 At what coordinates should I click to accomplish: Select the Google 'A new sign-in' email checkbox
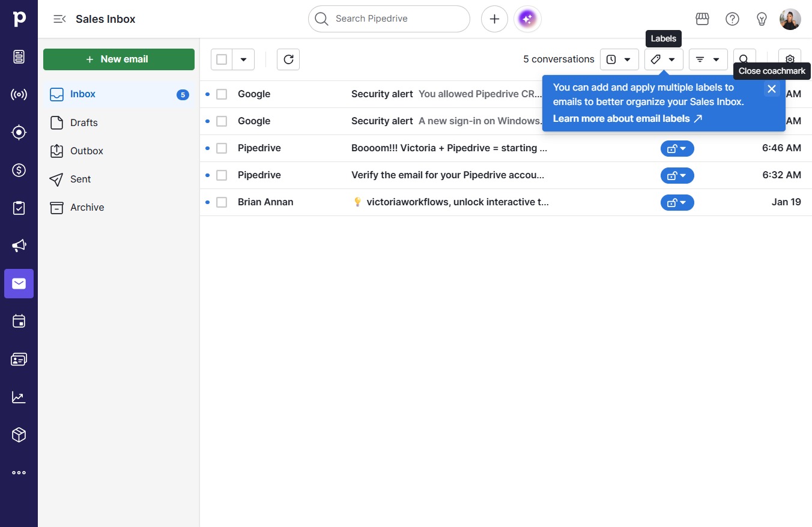[222, 121]
